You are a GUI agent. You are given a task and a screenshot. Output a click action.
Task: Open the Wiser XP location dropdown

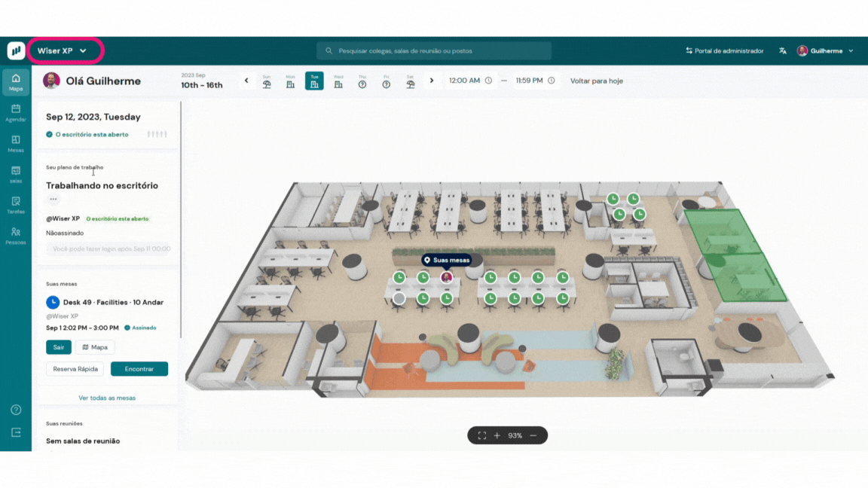(x=63, y=51)
